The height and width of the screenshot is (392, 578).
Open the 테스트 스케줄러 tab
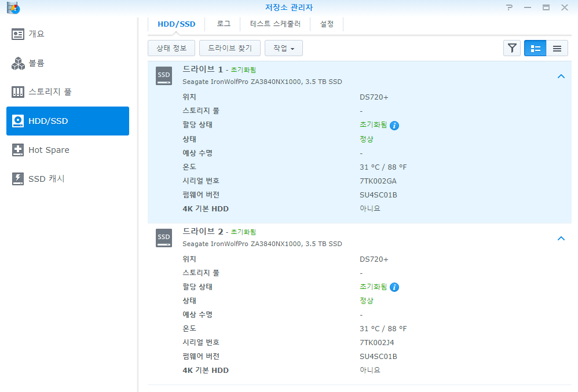pyautogui.click(x=275, y=24)
